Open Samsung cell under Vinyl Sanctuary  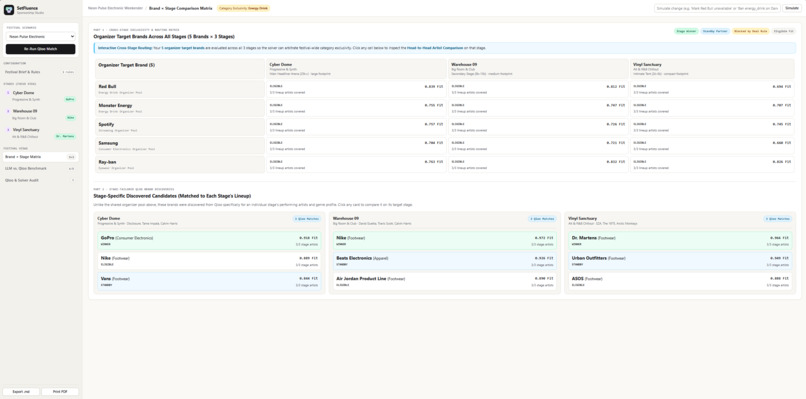click(x=712, y=146)
